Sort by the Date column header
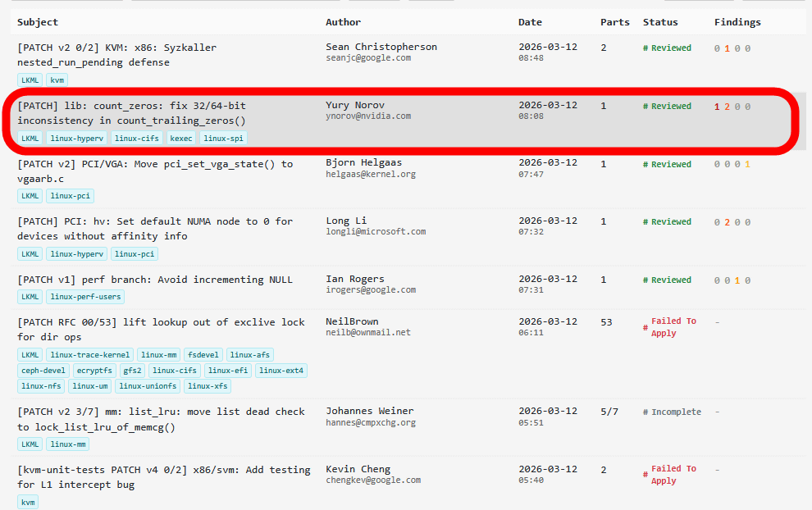This screenshot has height=510, width=812. 530,22
